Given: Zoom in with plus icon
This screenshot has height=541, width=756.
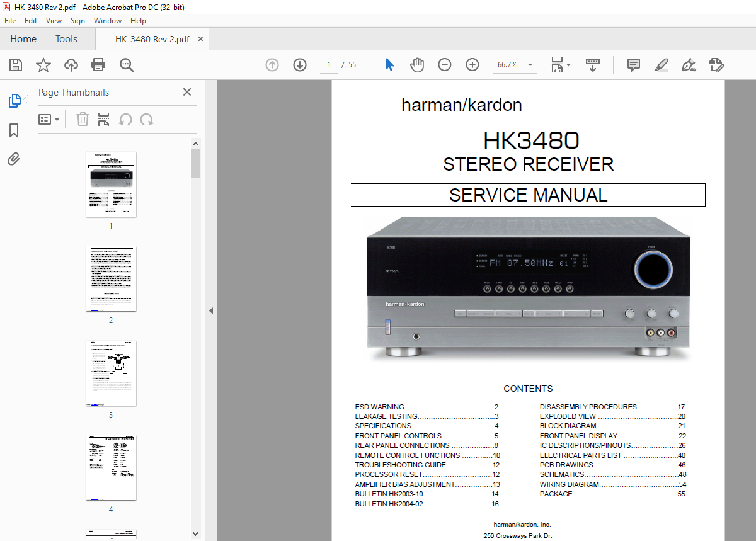Looking at the screenshot, I should [472, 65].
